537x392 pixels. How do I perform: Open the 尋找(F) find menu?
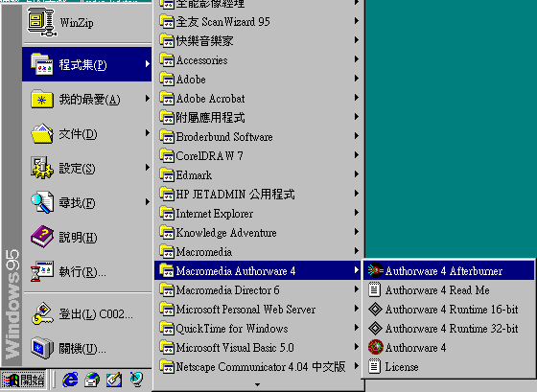87,202
